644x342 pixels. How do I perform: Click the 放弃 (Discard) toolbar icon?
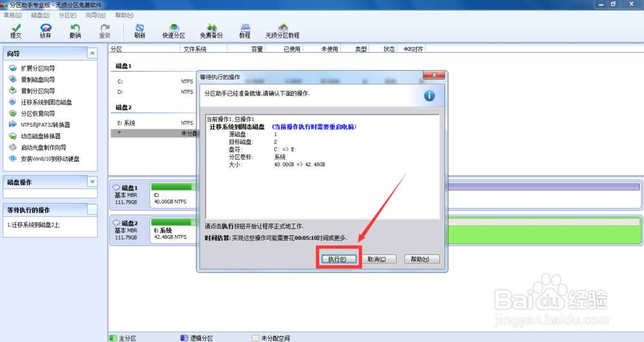pos(46,31)
